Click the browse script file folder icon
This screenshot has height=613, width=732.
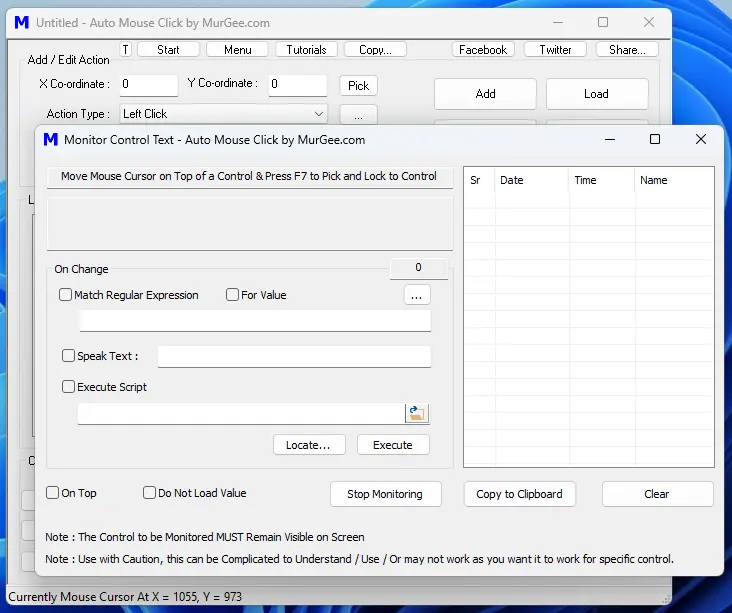pyautogui.click(x=417, y=414)
